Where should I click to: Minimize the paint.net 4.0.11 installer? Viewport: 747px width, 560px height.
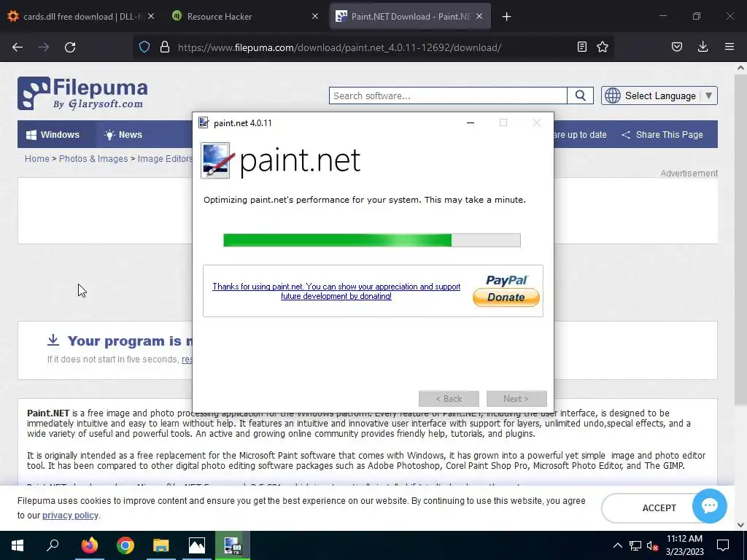click(x=471, y=122)
